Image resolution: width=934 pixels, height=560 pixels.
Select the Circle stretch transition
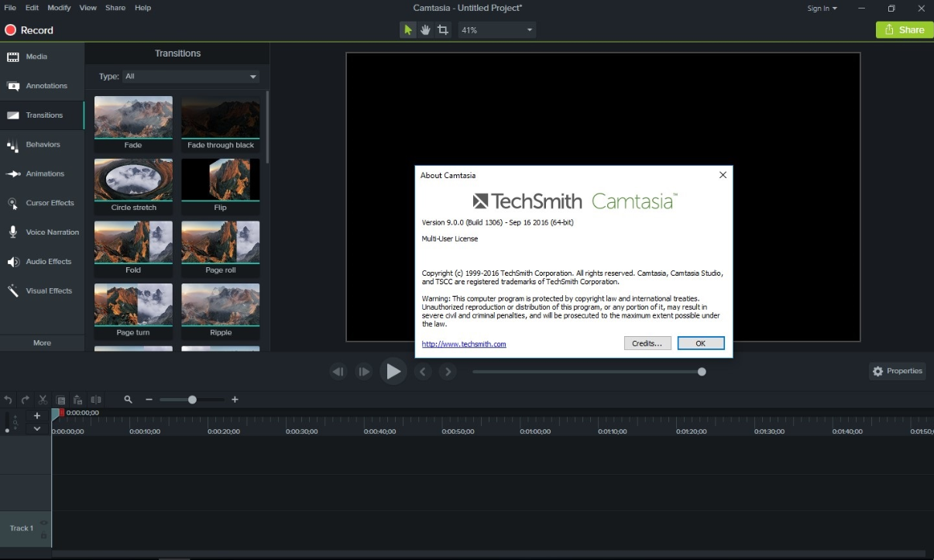pos(133,186)
